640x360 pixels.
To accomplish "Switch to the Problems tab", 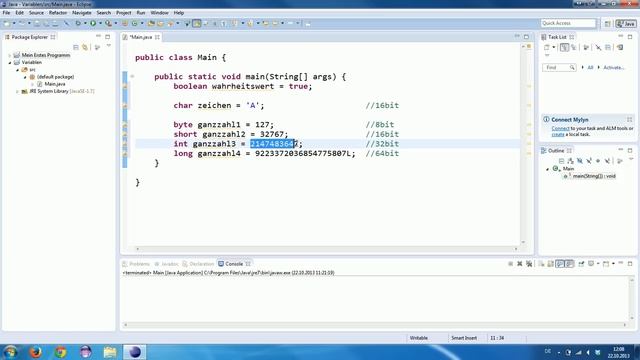I will [x=137, y=264].
